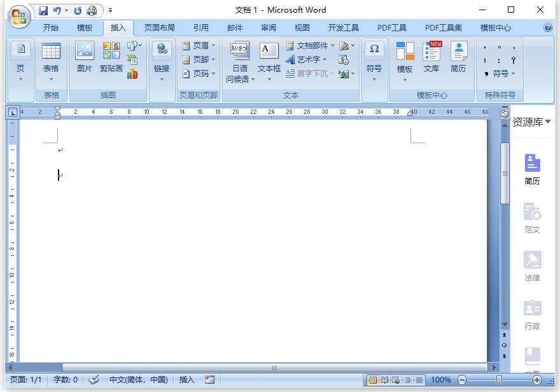
Task: Click the zoom out minus button
Action: [462, 380]
